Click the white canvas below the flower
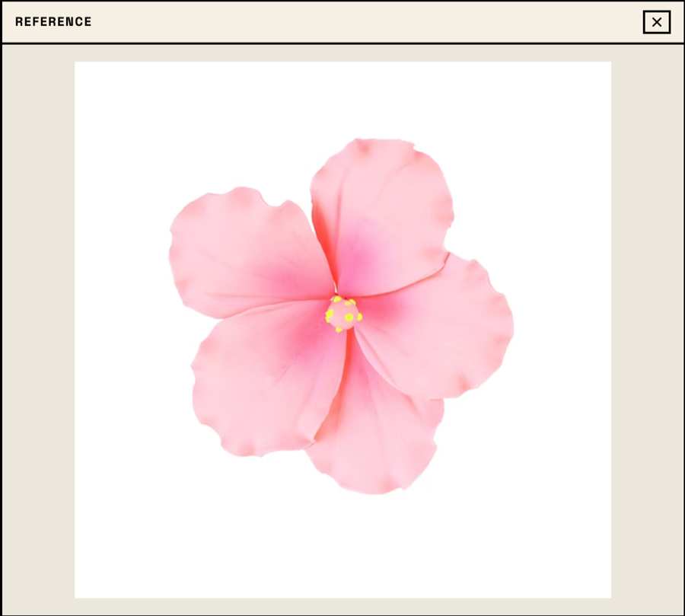Image resolution: width=685 pixels, height=616 pixels. tap(342, 548)
